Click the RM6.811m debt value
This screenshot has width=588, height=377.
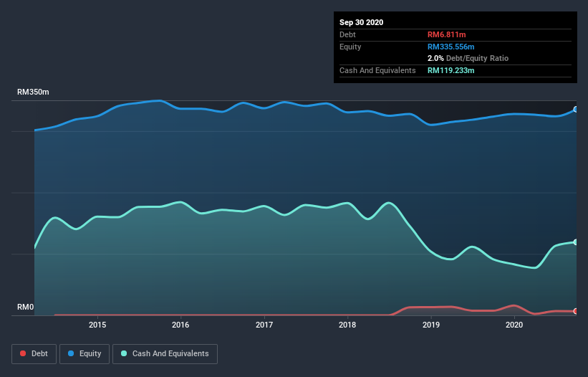(447, 35)
